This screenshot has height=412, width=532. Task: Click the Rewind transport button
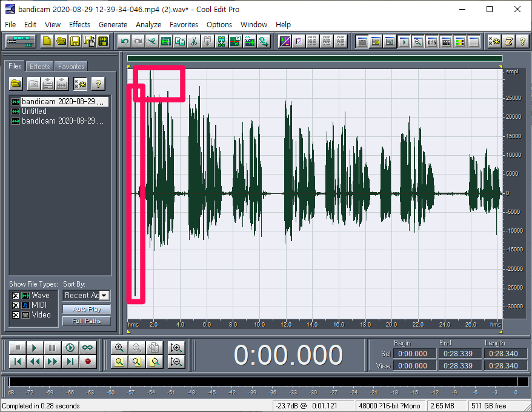35,362
